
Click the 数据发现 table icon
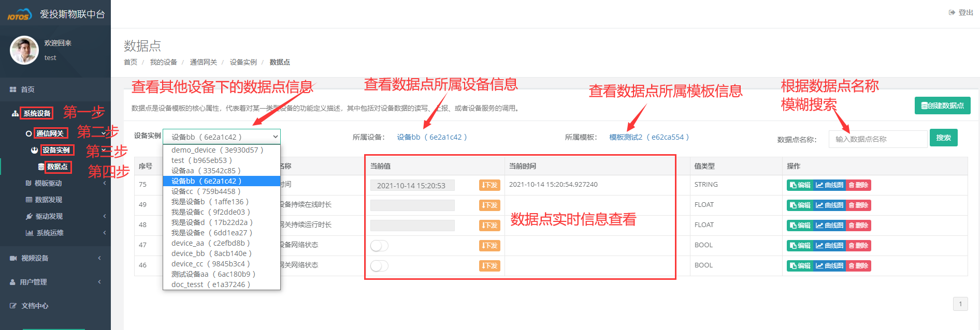(x=29, y=200)
